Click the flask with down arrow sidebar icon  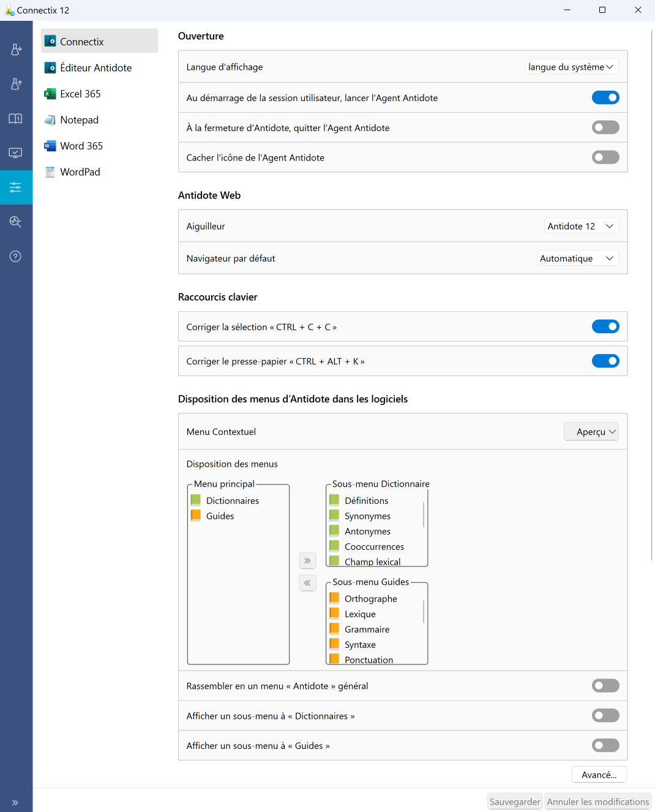pyautogui.click(x=16, y=50)
